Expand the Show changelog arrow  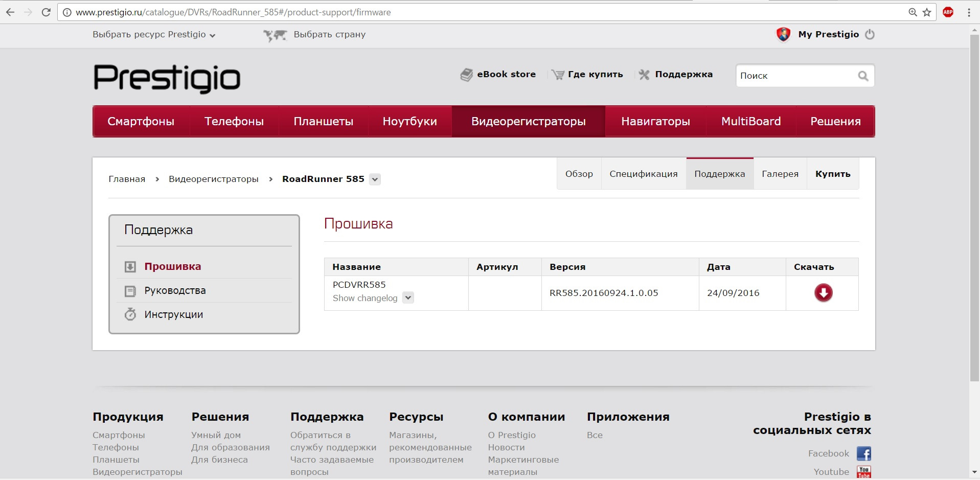(x=408, y=298)
